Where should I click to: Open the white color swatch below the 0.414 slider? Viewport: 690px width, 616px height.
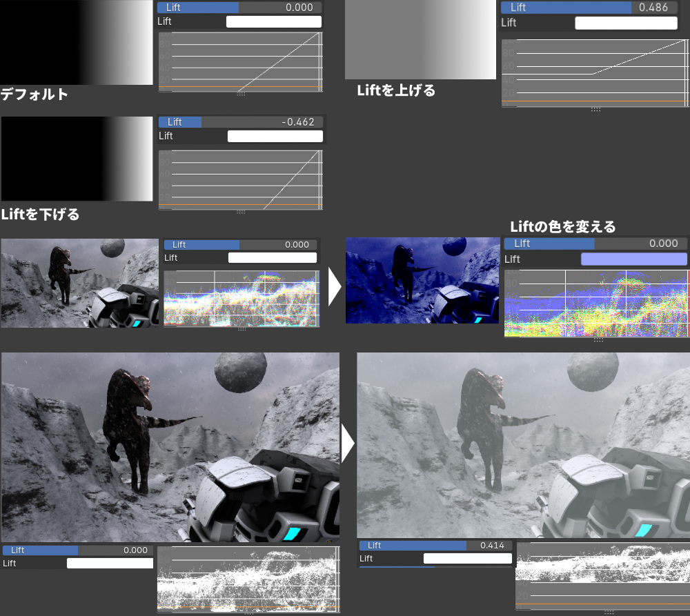coord(467,558)
